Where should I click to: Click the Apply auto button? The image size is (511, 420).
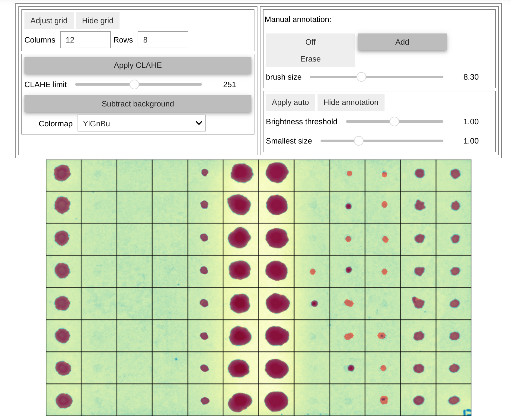point(290,102)
